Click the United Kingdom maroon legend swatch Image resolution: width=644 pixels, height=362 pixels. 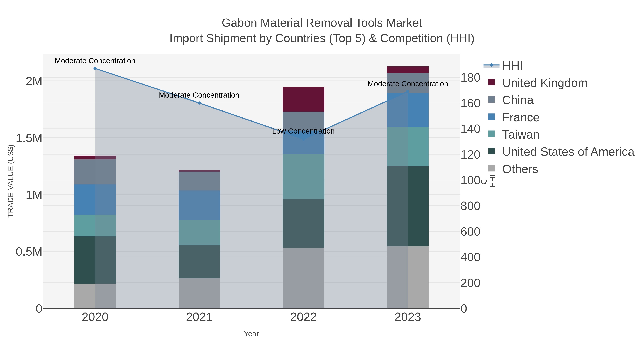[x=492, y=82]
